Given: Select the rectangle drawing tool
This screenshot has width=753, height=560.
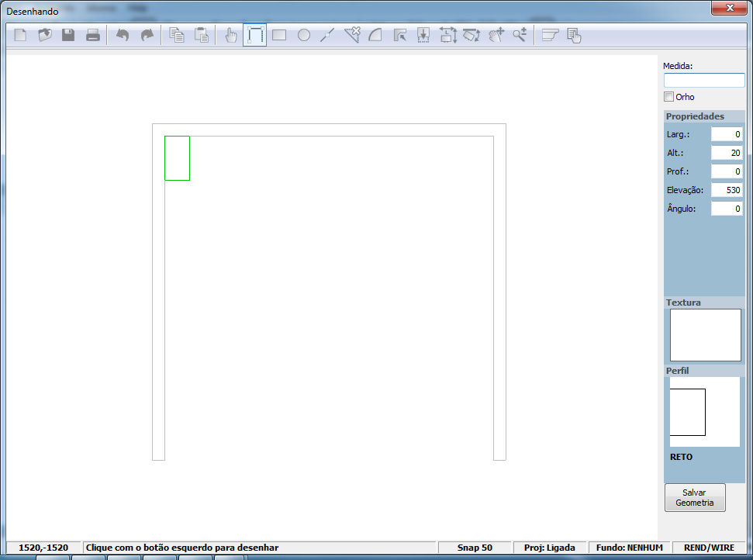Looking at the screenshot, I should click(279, 35).
